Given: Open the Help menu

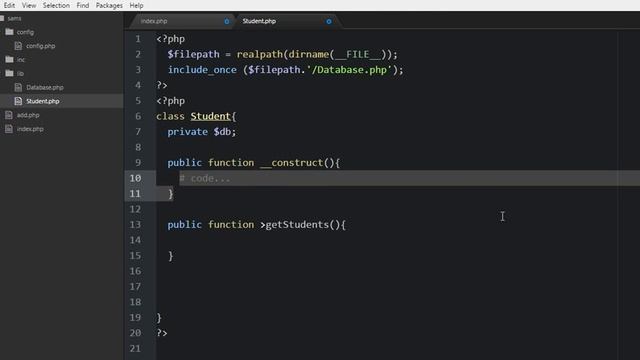Looking at the screenshot, I should 136,5.
